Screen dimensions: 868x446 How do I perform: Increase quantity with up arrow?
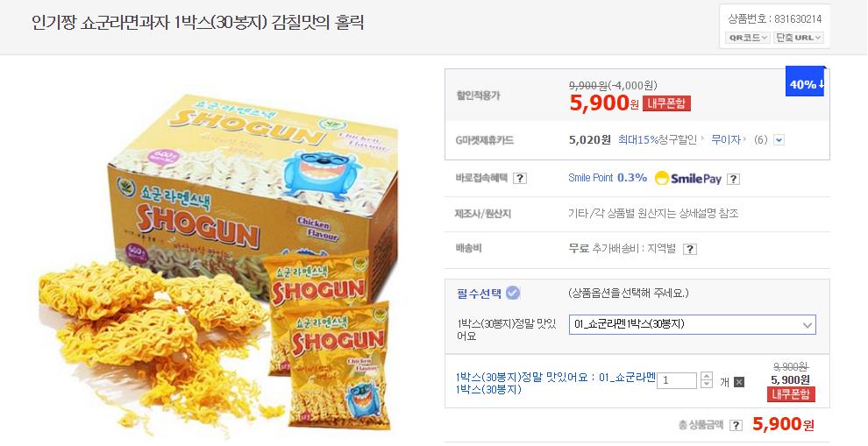pos(707,376)
